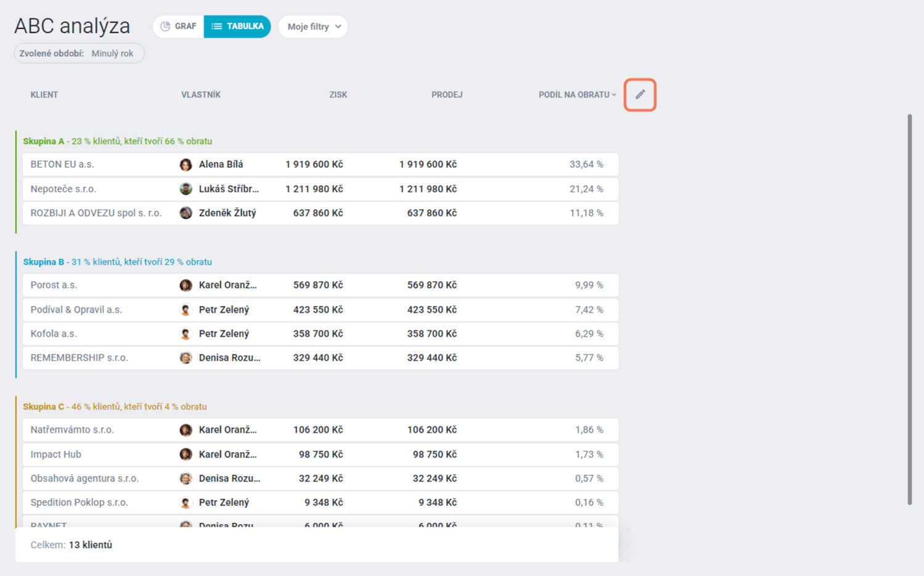Switch to GRAF chart view
Screen dimensions: 924x576
[179, 27]
